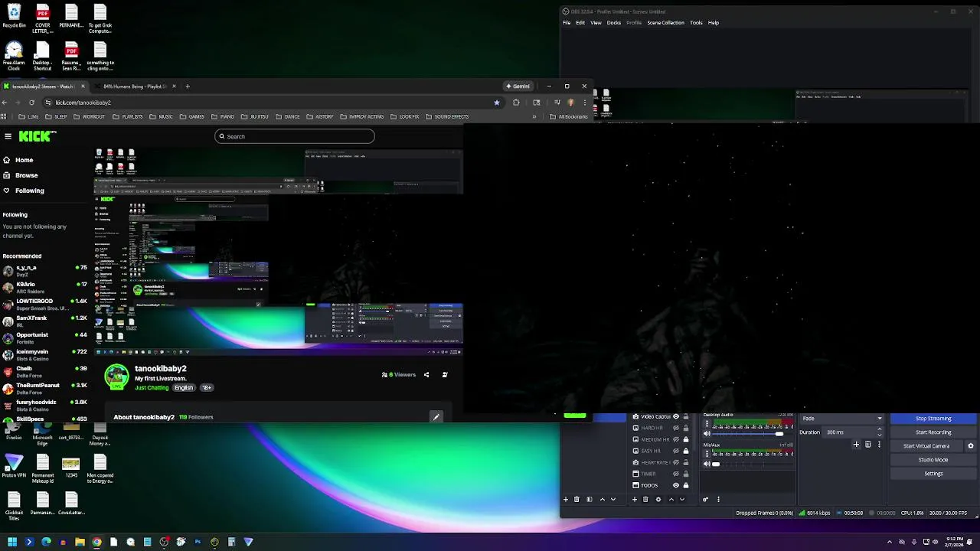
Task: Open recommended channel TheBurntPeanut
Action: 44,388
